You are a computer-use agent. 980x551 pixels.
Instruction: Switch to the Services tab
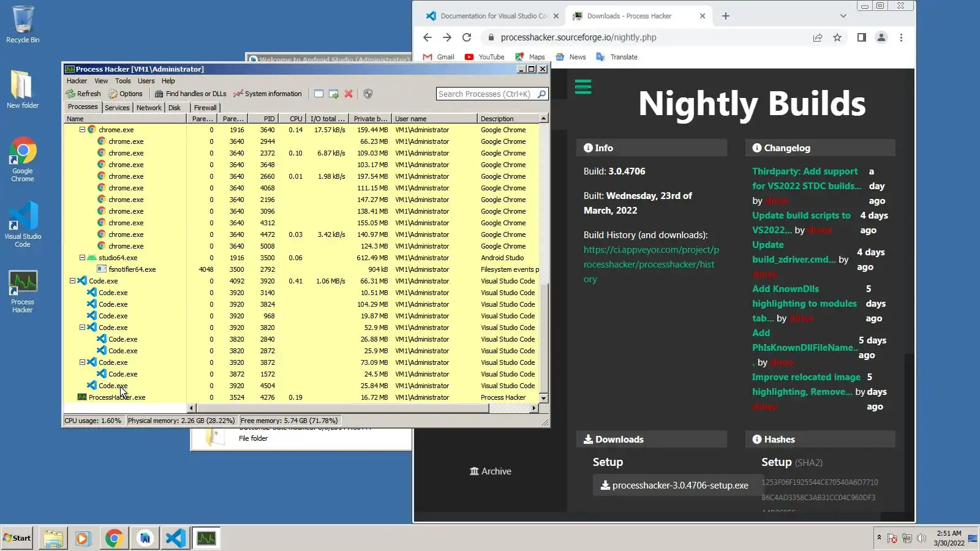coord(117,108)
